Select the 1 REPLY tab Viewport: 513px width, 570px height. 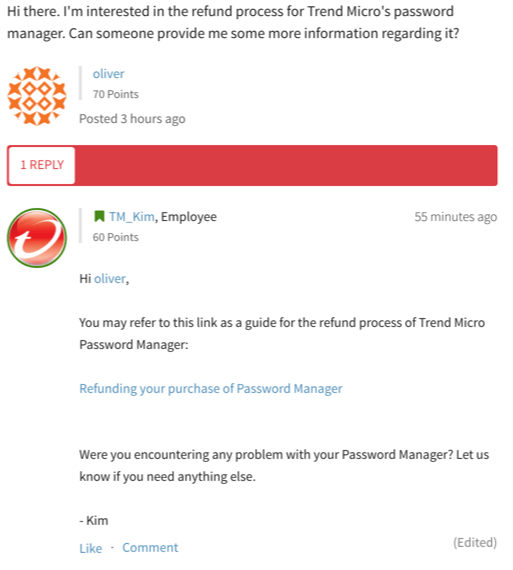[x=42, y=165]
